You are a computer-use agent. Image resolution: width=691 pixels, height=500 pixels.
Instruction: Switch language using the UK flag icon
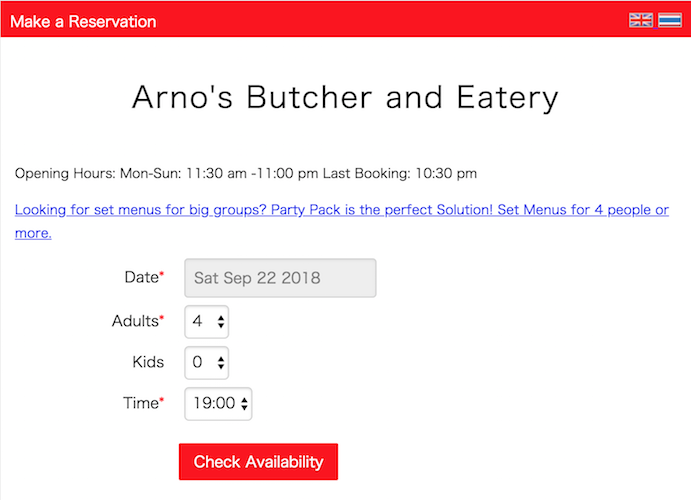(x=641, y=20)
